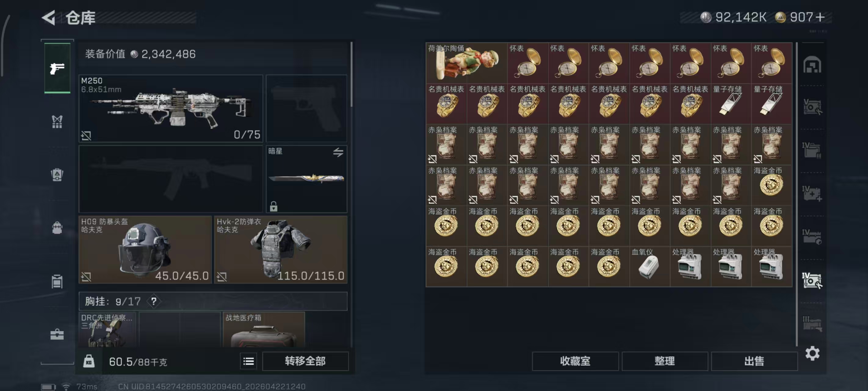868x391 pixels.
Task: Open the backpack sidebar category icon
Action: coord(57,228)
